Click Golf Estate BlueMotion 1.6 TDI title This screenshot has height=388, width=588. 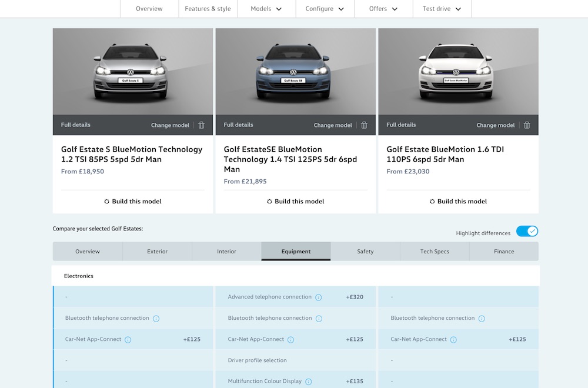point(445,154)
